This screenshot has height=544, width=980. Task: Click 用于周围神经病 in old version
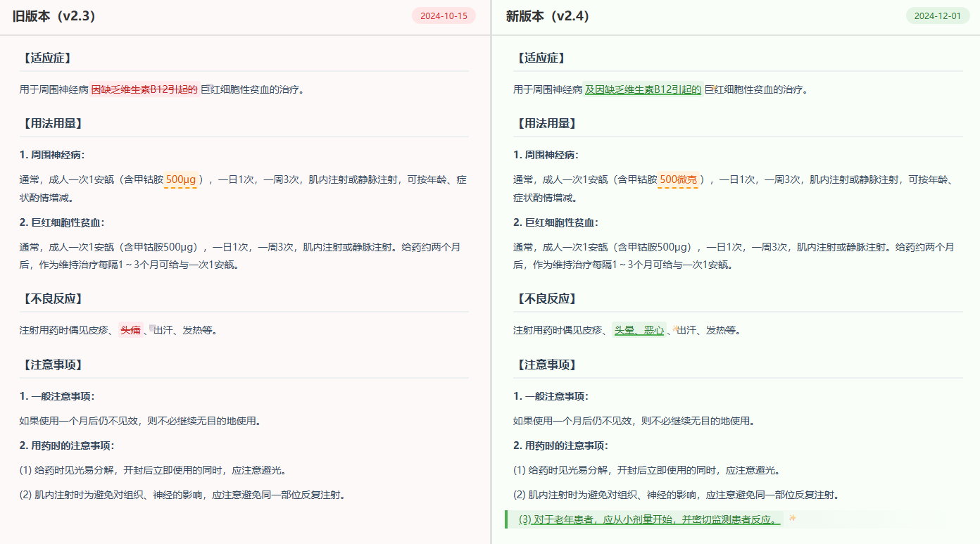tap(54, 89)
